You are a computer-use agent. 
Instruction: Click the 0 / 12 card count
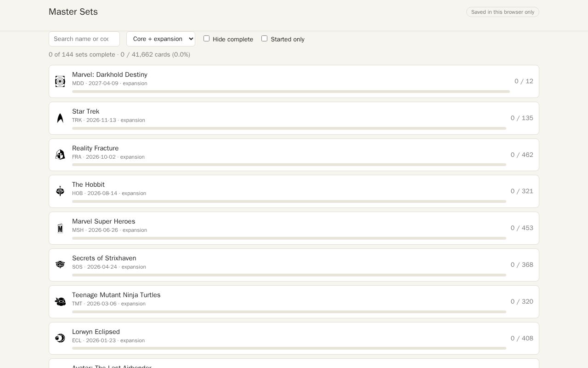(524, 81)
